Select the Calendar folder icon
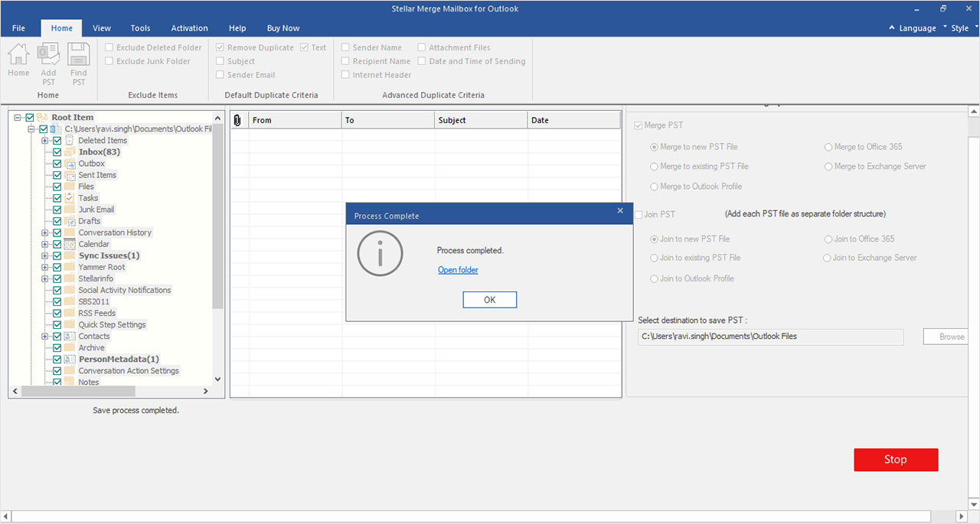This screenshot has height=524, width=980. pyautogui.click(x=70, y=244)
